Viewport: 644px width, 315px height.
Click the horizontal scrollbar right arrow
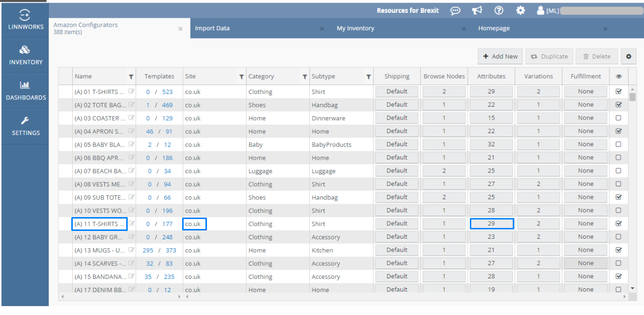click(624, 297)
